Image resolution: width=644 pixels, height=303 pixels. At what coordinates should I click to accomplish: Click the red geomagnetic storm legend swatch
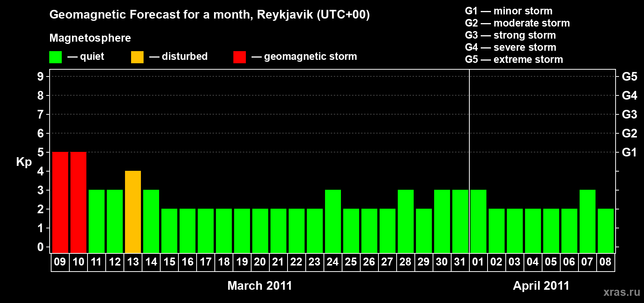[239, 57]
